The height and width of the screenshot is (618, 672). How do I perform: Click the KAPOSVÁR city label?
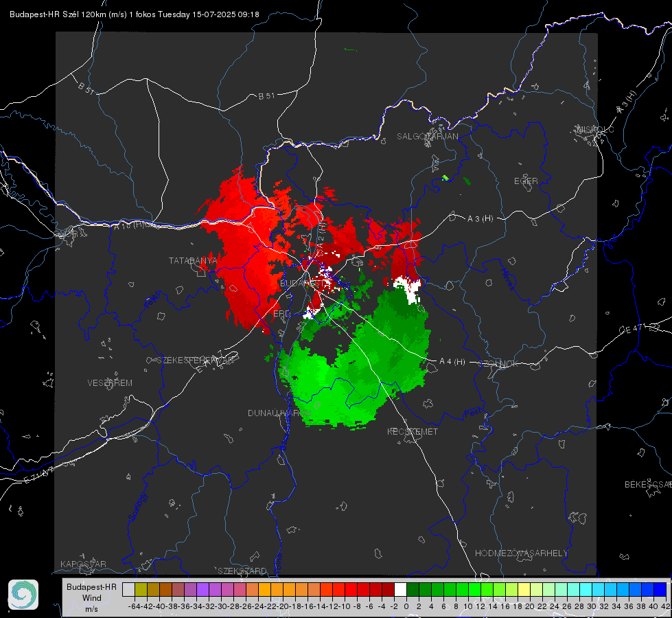tap(83, 564)
